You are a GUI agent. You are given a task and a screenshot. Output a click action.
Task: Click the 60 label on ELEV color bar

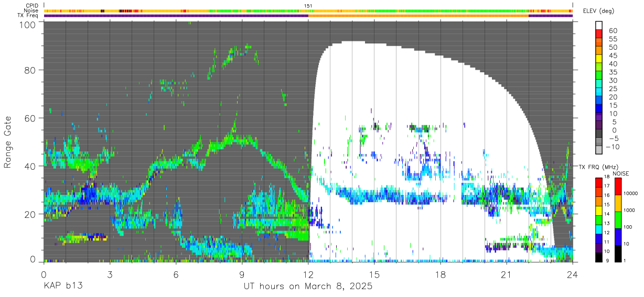tap(613, 30)
